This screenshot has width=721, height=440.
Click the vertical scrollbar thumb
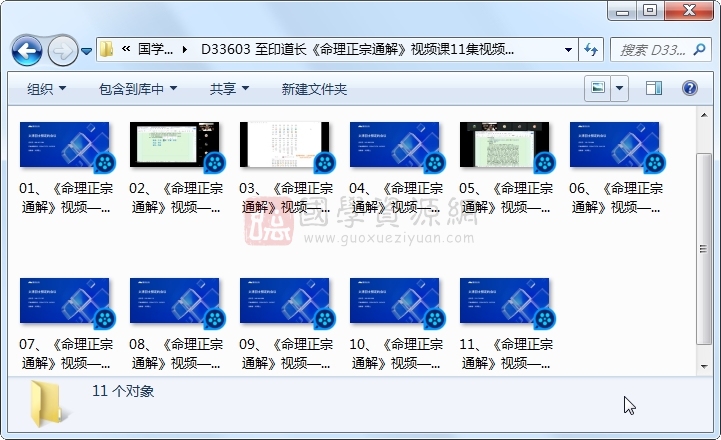(x=704, y=249)
